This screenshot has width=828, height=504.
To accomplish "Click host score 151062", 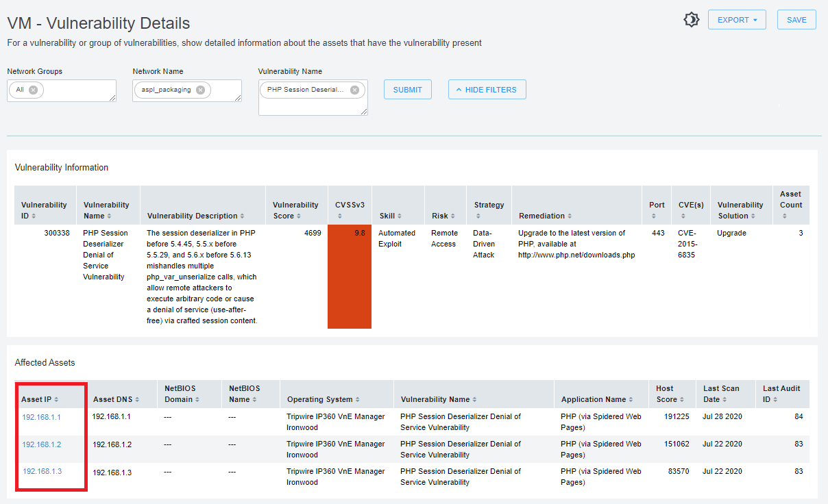I will 677,444.
